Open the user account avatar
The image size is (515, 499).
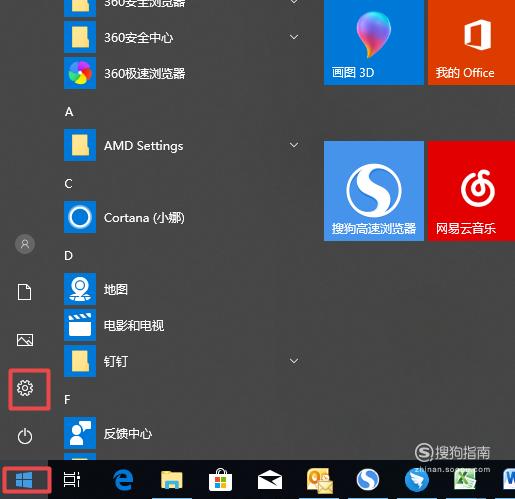pos(25,244)
